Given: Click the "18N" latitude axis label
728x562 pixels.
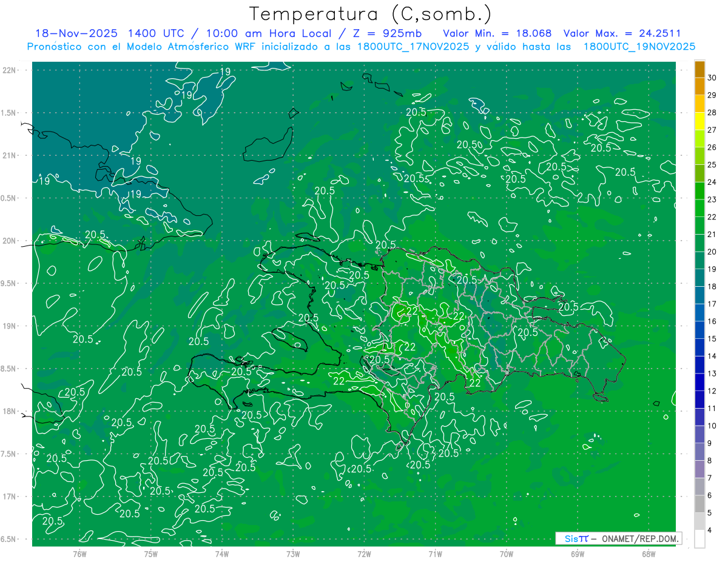Looking at the screenshot, I should (x=9, y=411).
